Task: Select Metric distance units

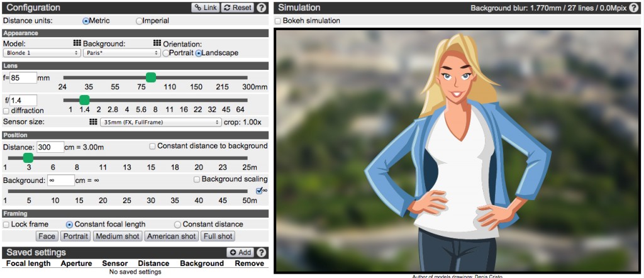Action: 86,21
